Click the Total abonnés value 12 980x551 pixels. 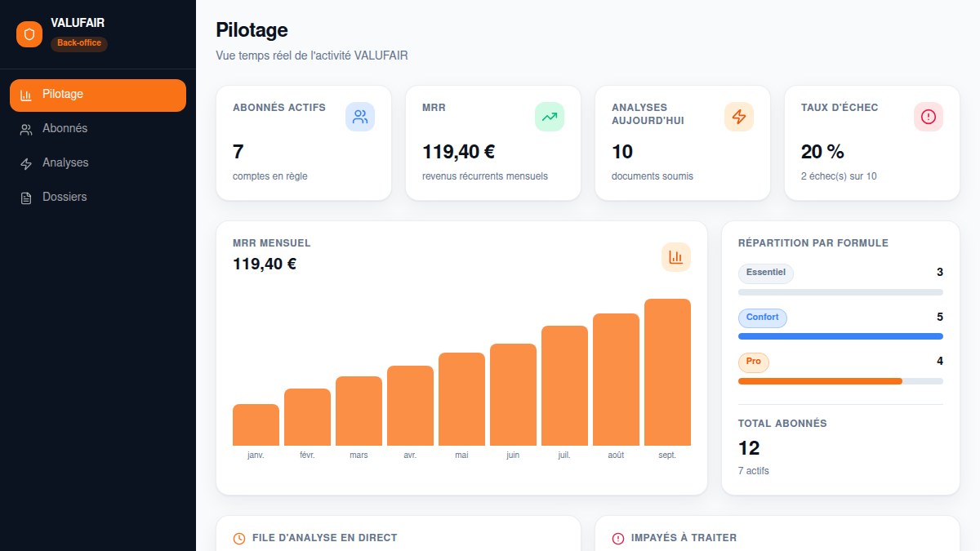point(749,448)
